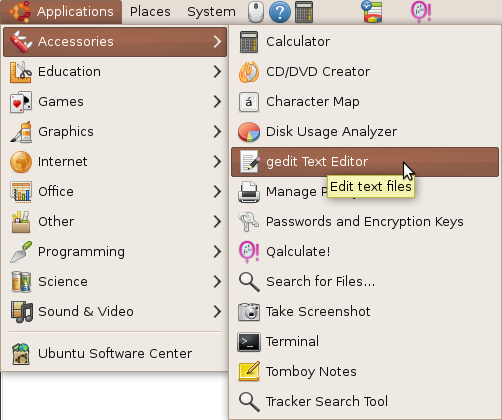This screenshot has height=420, width=502.
Task: Open Character Map label
Action: coord(313,102)
